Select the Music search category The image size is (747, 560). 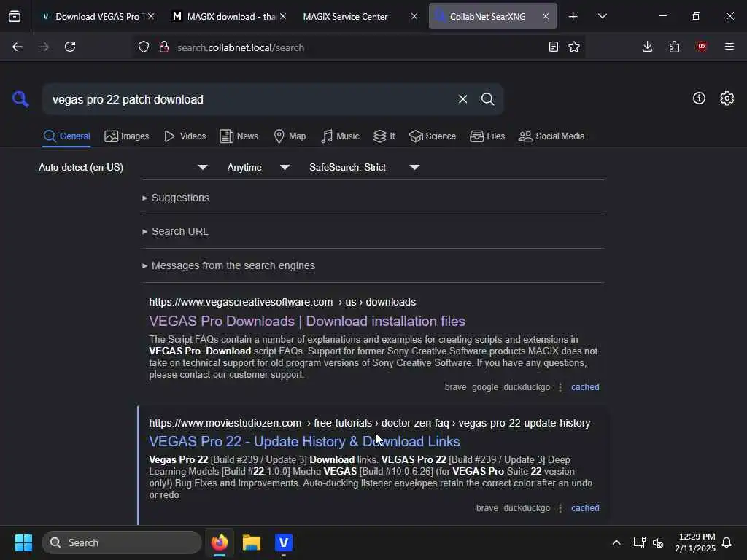click(340, 136)
